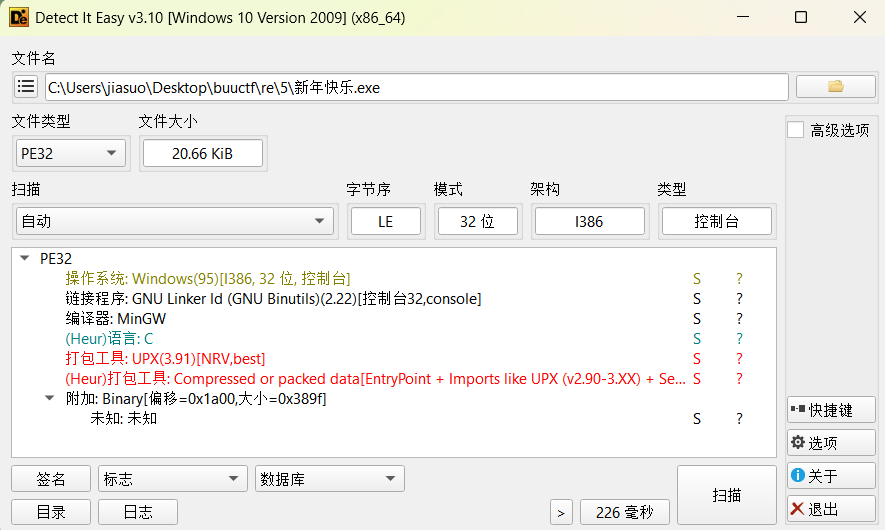Click the 20.66 KiB file size field
Image resolution: width=885 pixels, height=530 pixels.
tap(203, 154)
